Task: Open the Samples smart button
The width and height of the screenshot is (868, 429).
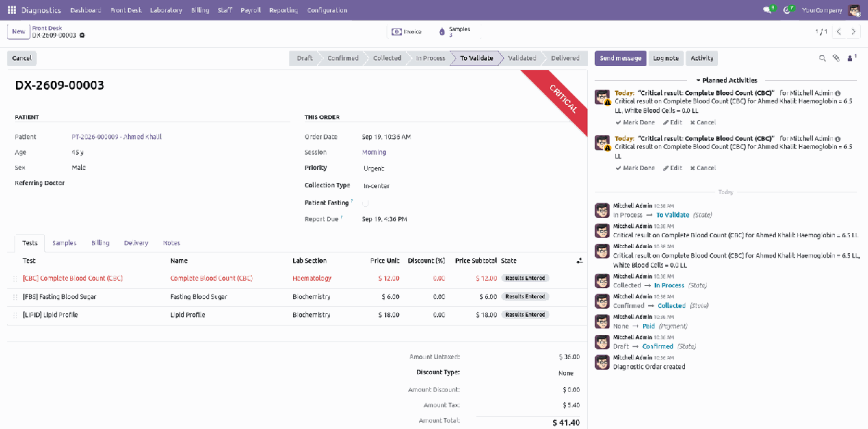Action: coord(454,32)
